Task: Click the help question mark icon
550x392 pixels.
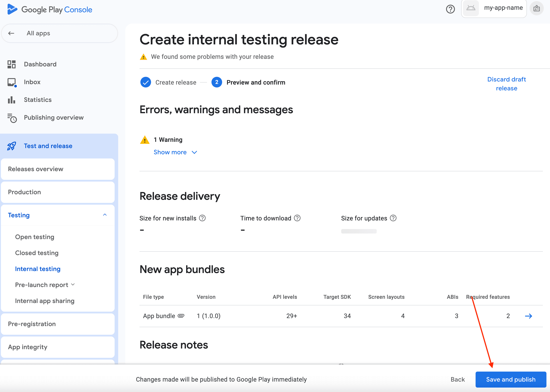Action: [450, 9]
